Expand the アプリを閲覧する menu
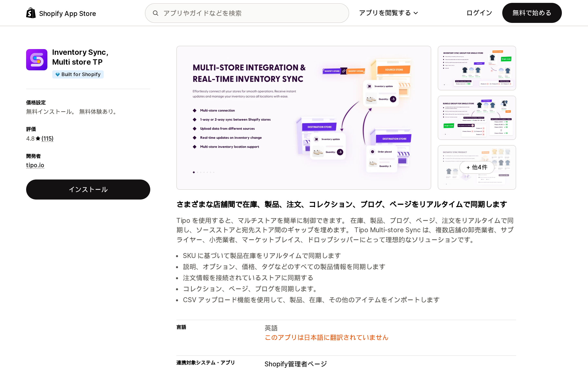The height and width of the screenshot is (368, 588). coord(388,13)
